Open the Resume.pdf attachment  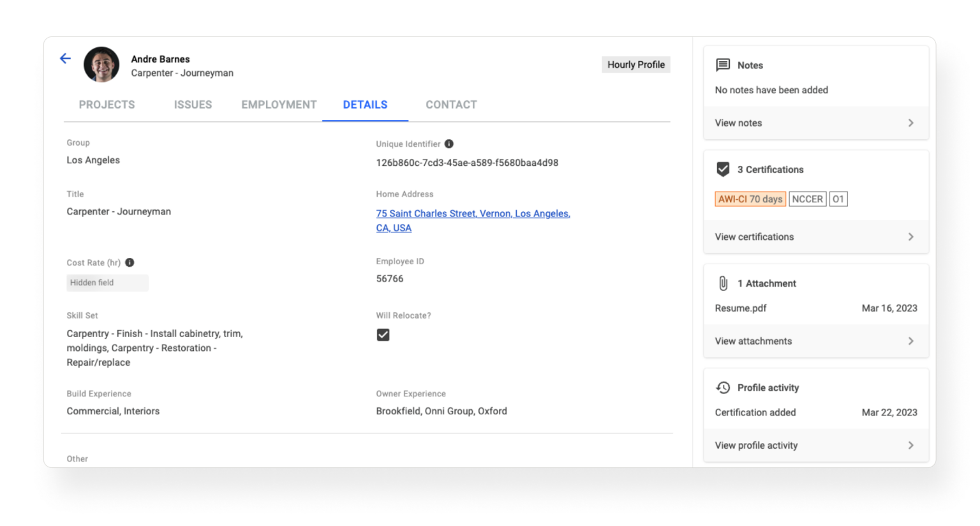(740, 308)
